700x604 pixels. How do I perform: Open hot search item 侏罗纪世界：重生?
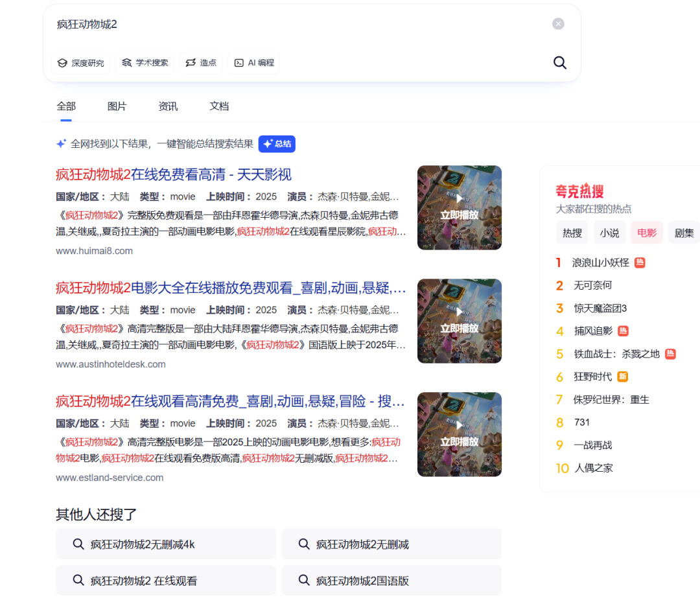click(612, 399)
